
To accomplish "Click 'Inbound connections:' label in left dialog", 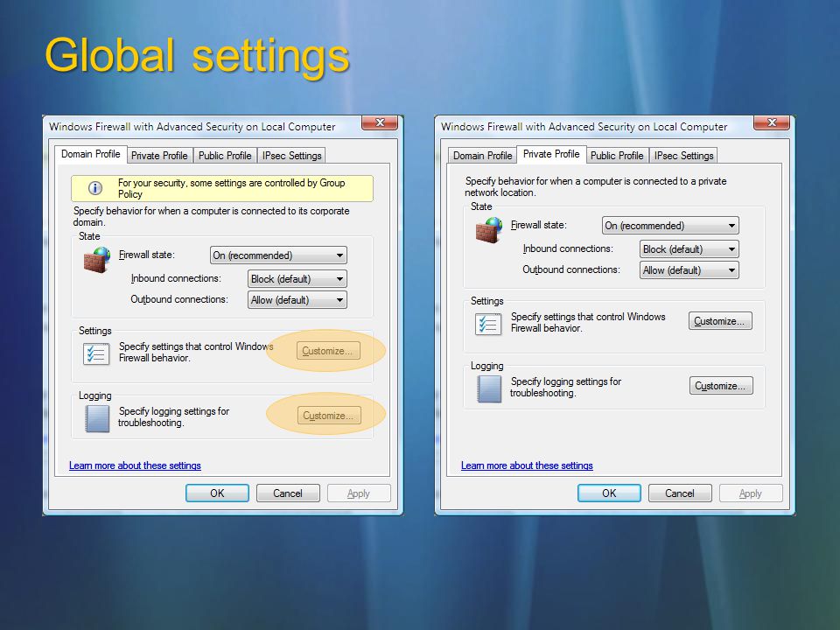I will click(176, 278).
